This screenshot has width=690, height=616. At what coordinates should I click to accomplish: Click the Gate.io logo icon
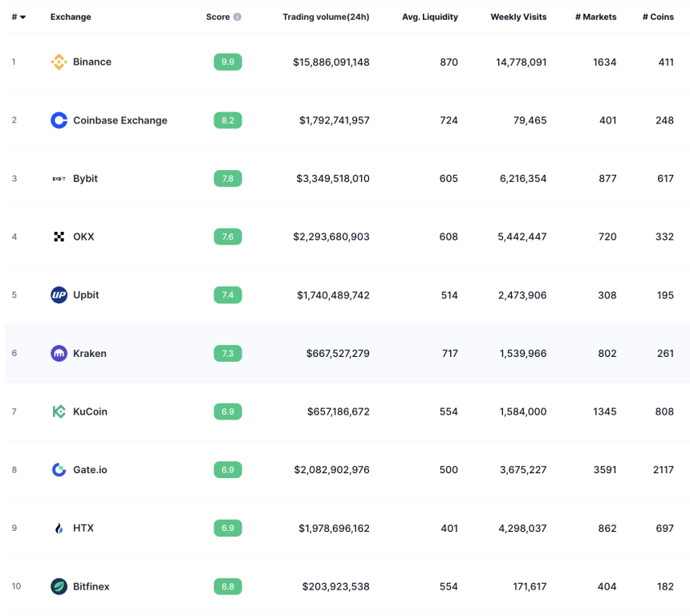pyautogui.click(x=59, y=470)
